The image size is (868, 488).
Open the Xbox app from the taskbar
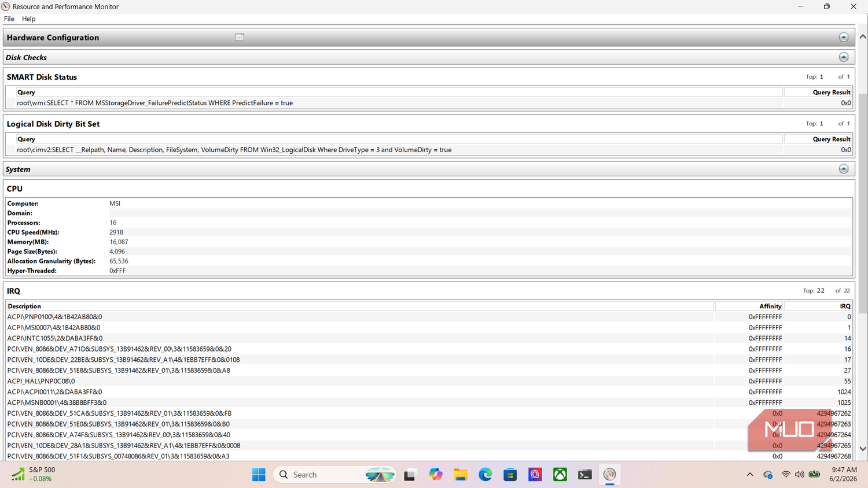[x=560, y=475]
